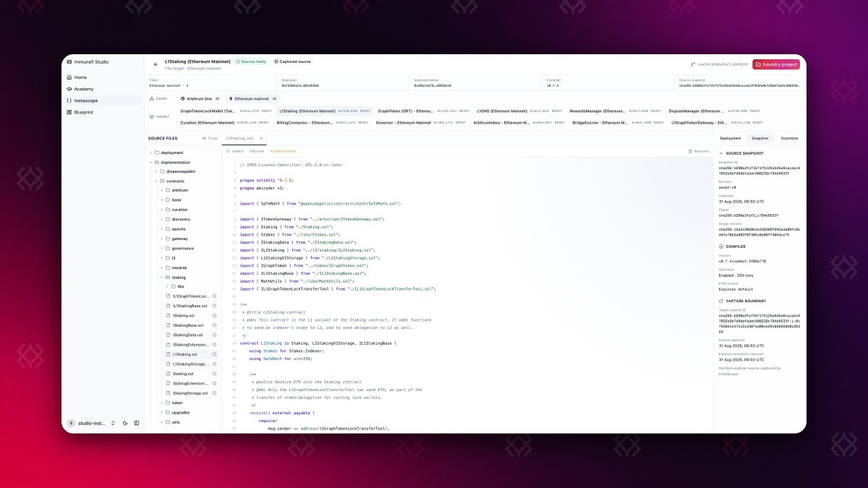Click the 42 ABI functions link
This screenshot has height=488, width=868.
pyautogui.click(x=283, y=151)
